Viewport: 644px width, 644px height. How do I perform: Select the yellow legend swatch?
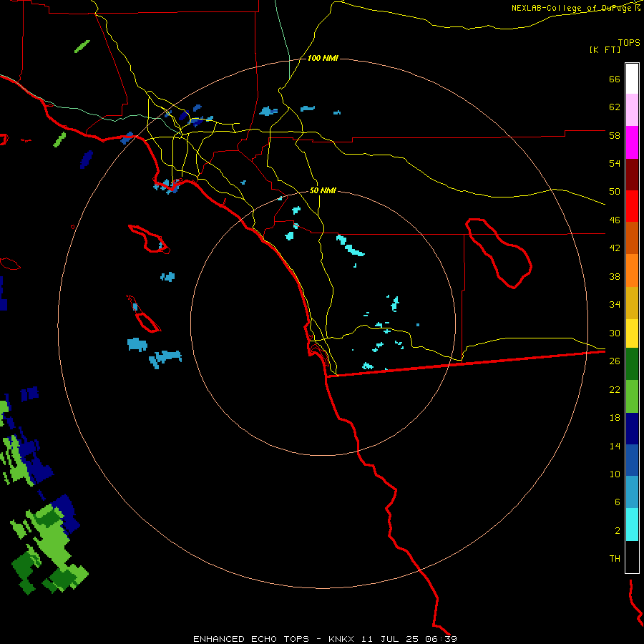coord(632,333)
